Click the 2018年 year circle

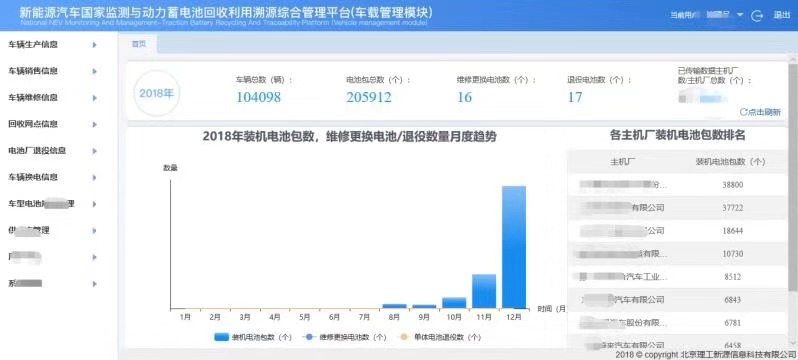click(157, 94)
